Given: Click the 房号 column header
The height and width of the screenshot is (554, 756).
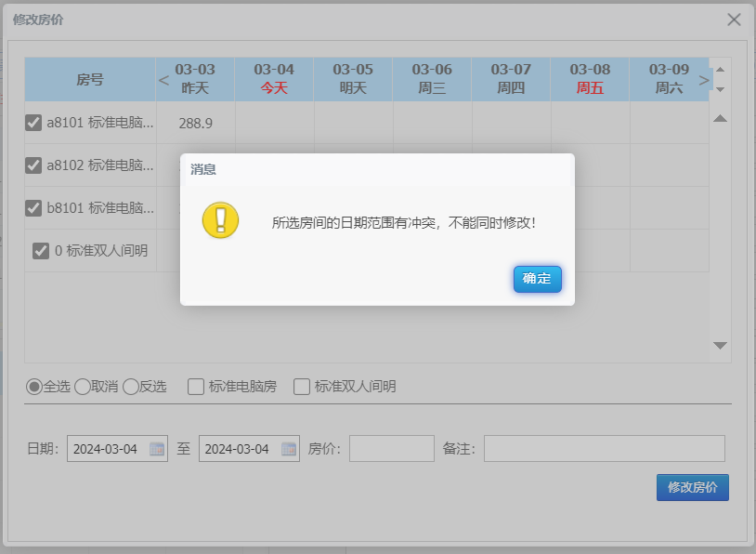Looking at the screenshot, I should tap(90, 79).
